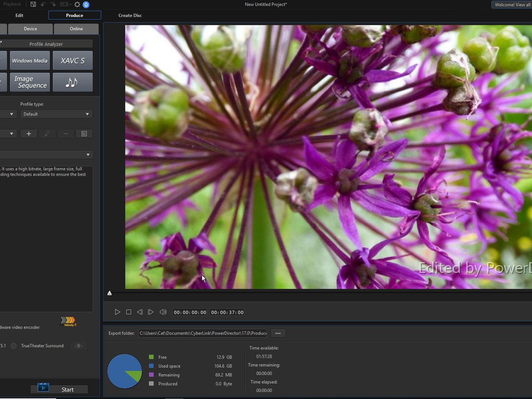This screenshot has height=399, width=532.
Task: Remove the profile with the minus button
Action: coord(65,134)
